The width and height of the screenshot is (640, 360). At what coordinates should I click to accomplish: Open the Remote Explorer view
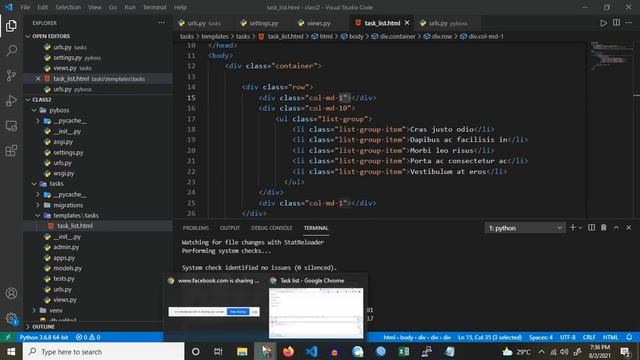(11, 126)
